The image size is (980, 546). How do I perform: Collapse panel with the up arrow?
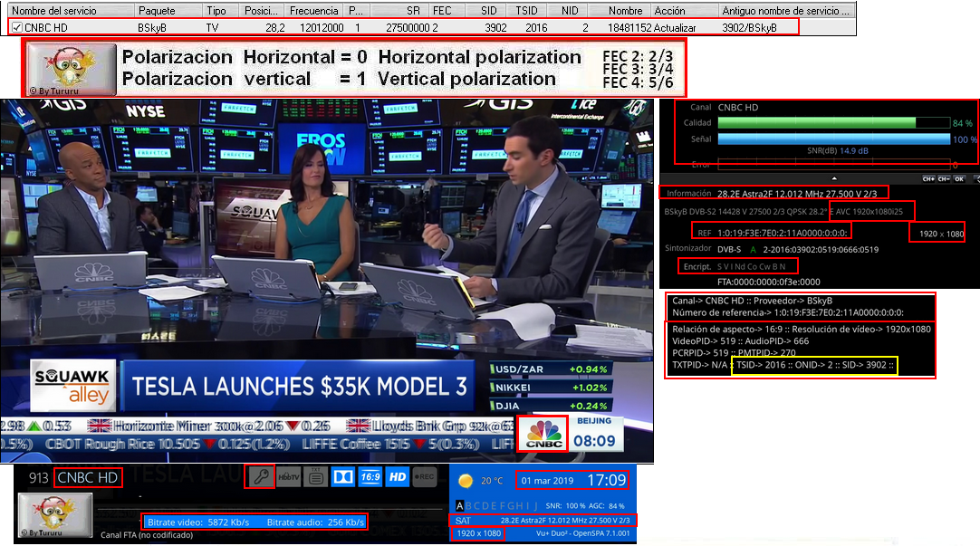(834, 178)
